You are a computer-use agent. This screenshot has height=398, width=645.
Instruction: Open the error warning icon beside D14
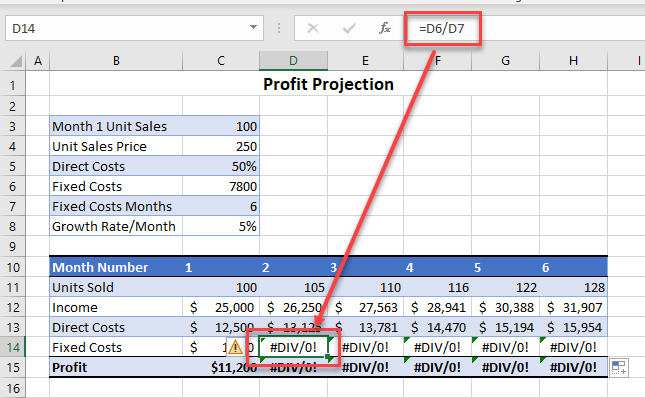235,347
